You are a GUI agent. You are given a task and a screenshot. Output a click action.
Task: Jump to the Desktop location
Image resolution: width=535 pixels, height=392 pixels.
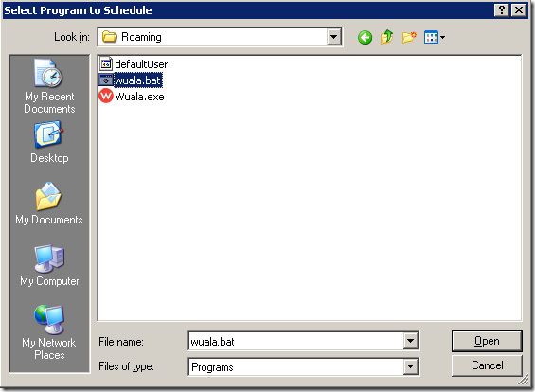[x=49, y=142]
